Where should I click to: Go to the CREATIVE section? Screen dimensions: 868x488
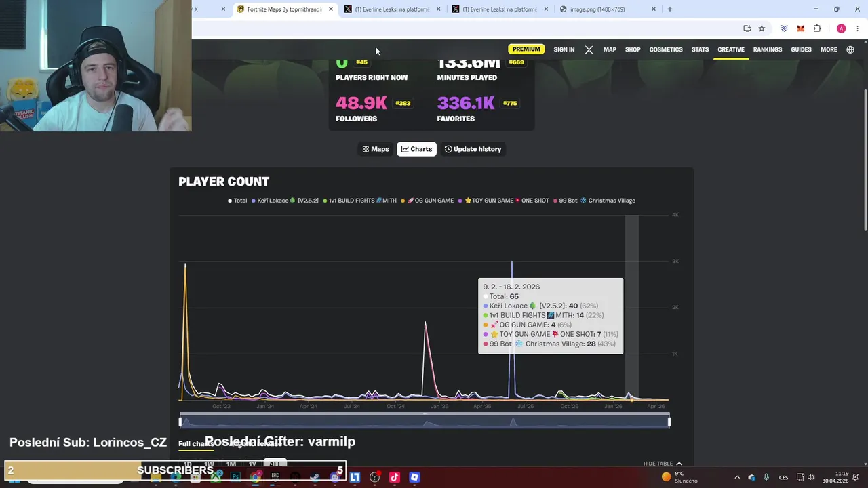731,49
